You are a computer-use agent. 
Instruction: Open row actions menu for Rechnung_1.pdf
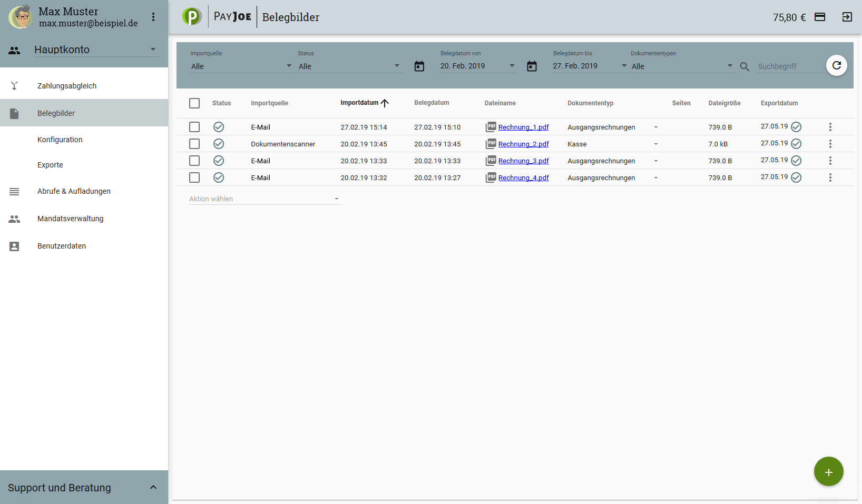830,127
